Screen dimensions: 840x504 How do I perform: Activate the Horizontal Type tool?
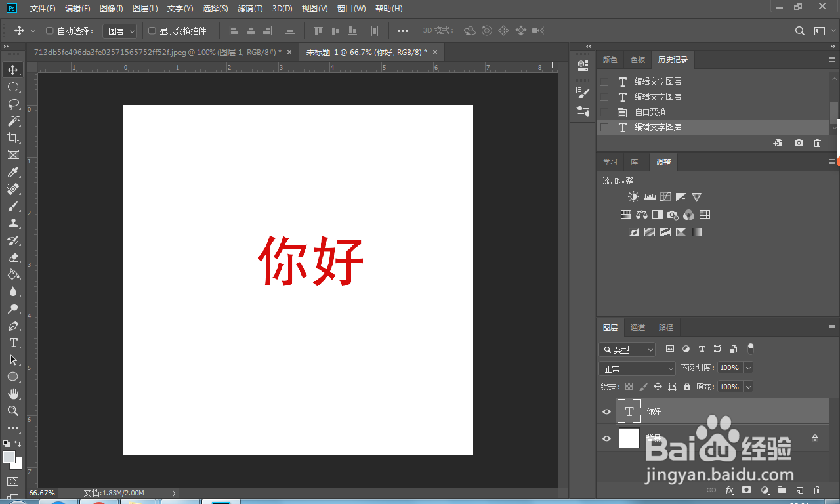13,343
